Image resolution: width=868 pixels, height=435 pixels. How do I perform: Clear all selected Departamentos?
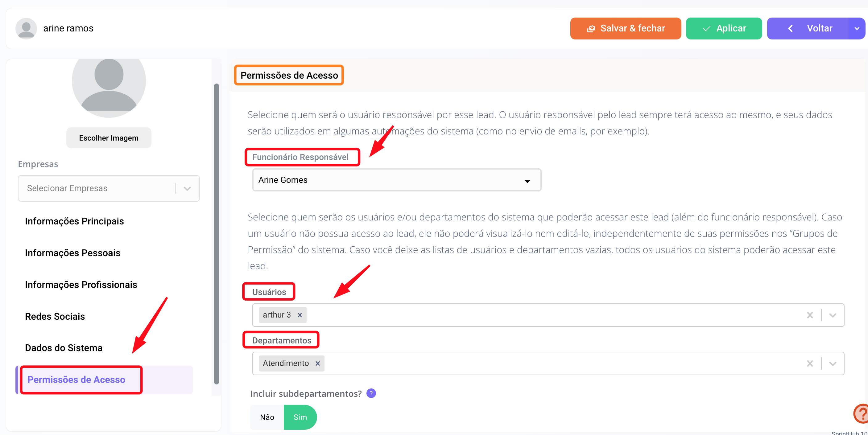pyautogui.click(x=810, y=363)
